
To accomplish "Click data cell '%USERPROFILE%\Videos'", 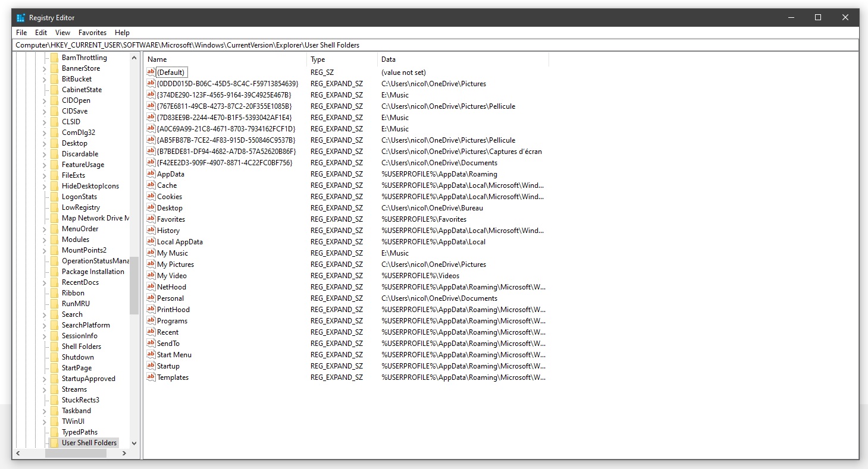I will 421,276.
